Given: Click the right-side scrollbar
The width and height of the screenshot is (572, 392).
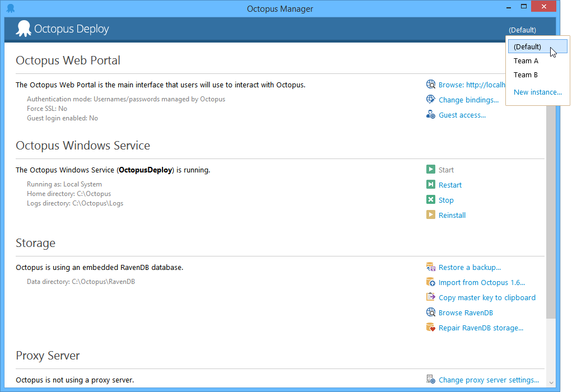Looking at the screenshot, I should click(x=551, y=224).
